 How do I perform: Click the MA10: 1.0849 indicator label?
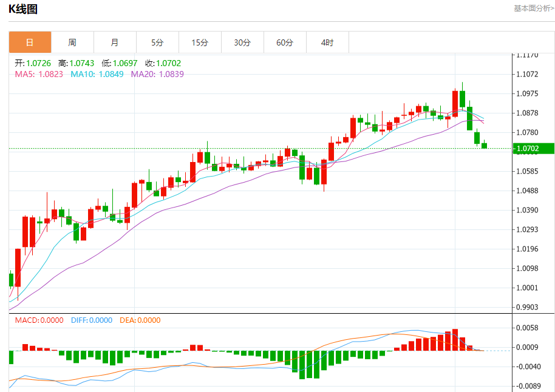97,74
